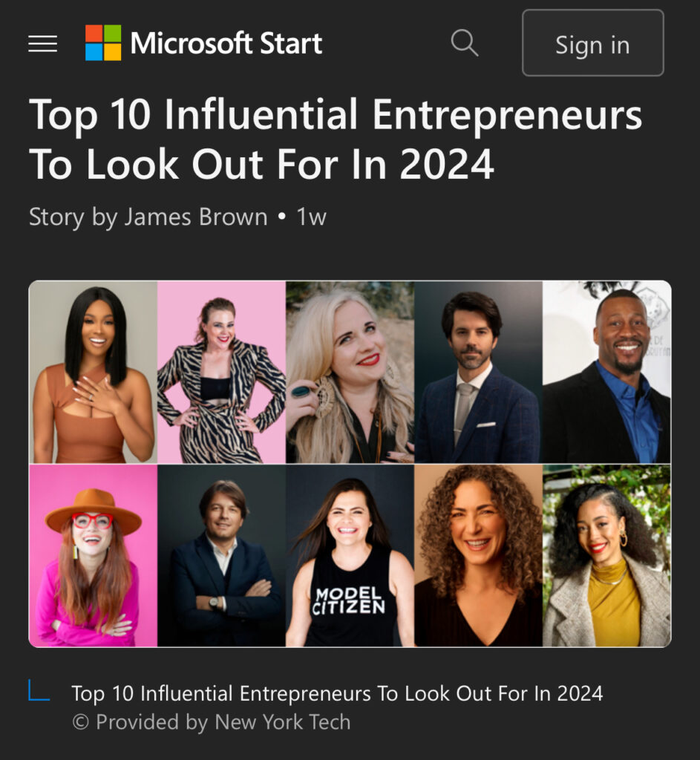The width and height of the screenshot is (700, 760).
Task: Select the woman in brown dress photo
Action: 93,373
